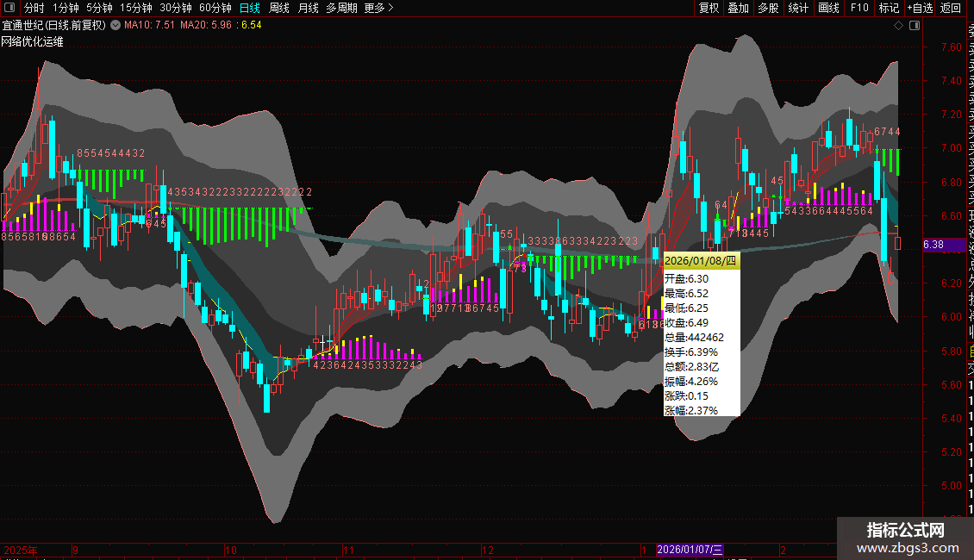Click the 423642435333224 number row near November
This screenshot has height=560, width=974.
pos(368,365)
